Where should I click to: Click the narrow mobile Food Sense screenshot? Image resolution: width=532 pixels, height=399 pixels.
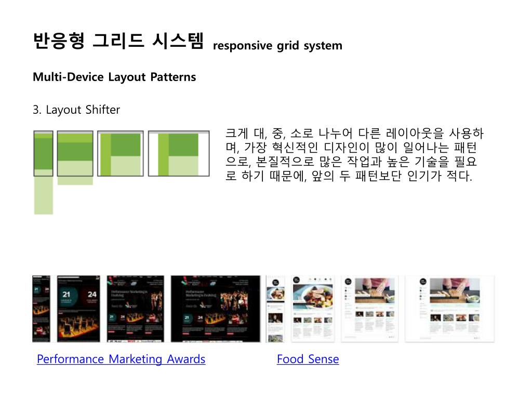coord(275,309)
